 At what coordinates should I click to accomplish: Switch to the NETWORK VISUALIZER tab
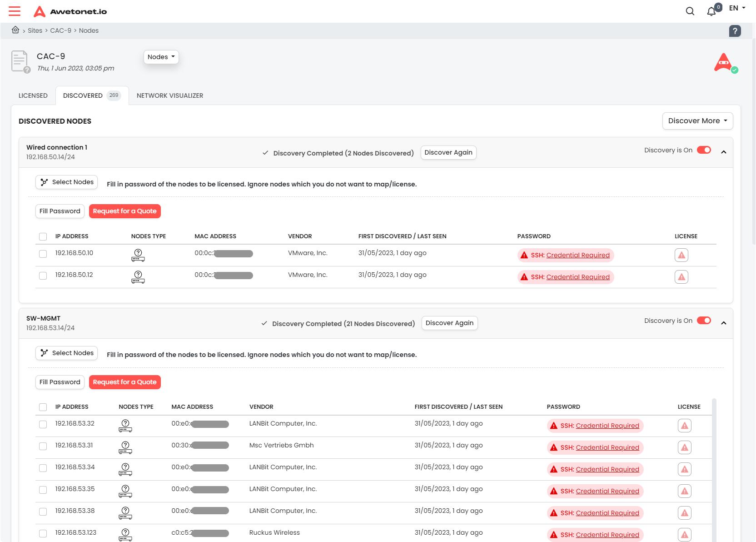(x=170, y=95)
